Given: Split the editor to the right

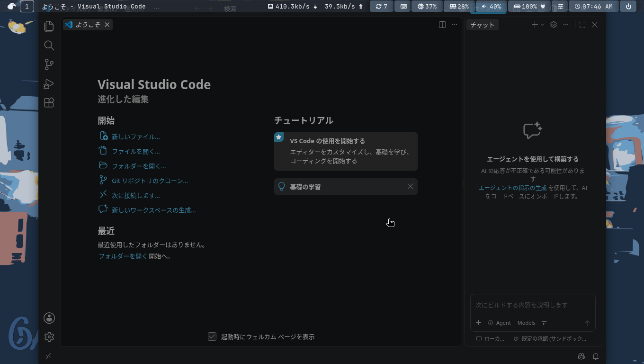Looking at the screenshot, I should 442,25.
